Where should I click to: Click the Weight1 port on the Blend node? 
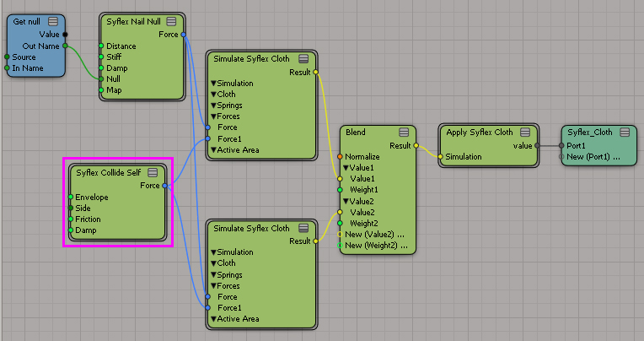[x=340, y=190]
